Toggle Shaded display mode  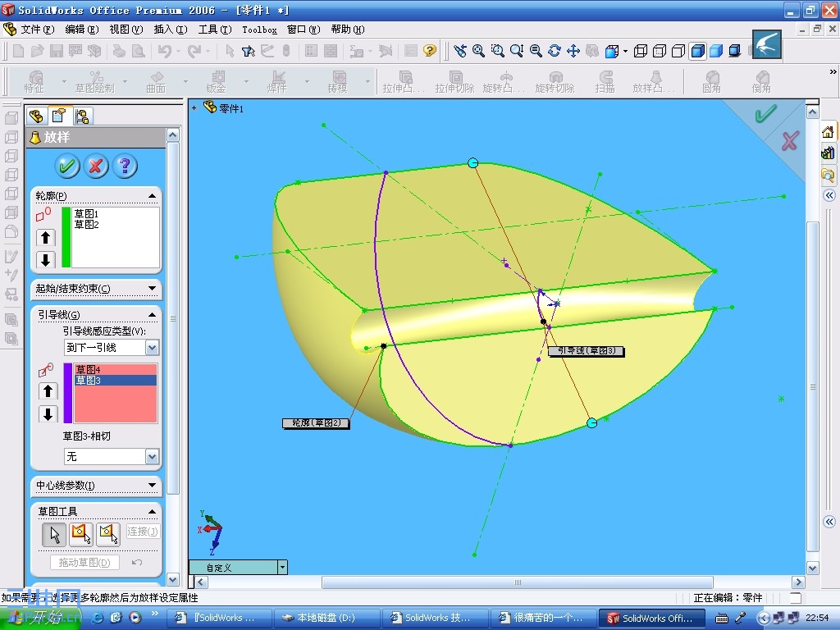click(716, 51)
